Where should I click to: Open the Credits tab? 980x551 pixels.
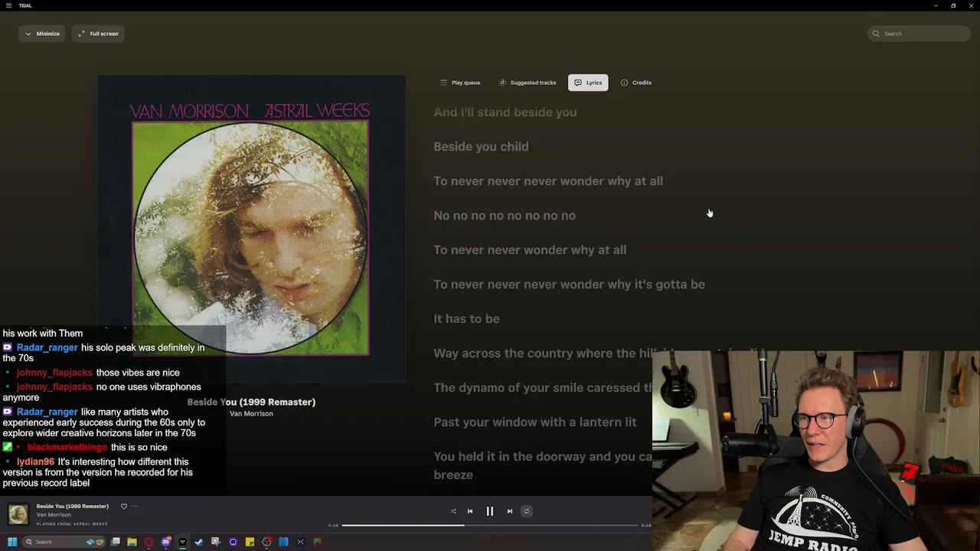(636, 83)
